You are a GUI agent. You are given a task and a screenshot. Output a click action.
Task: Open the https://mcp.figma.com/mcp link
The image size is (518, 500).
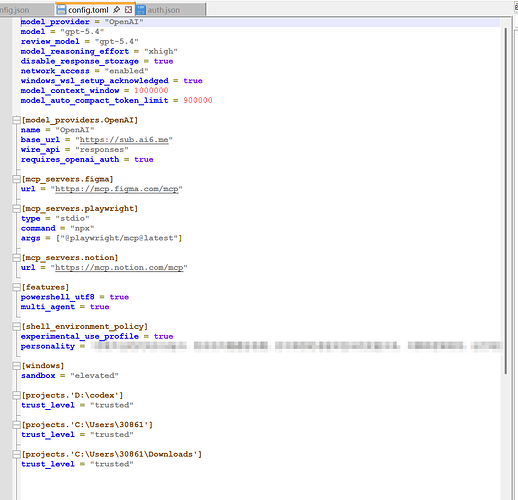click(117, 189)
